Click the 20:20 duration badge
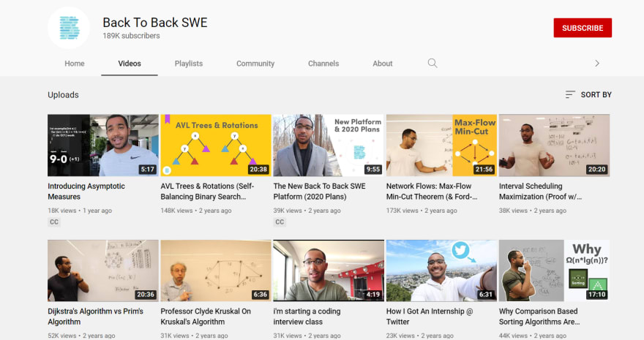Image resolution: width=644 pixels, height=340 pixels. pos(596,170)
